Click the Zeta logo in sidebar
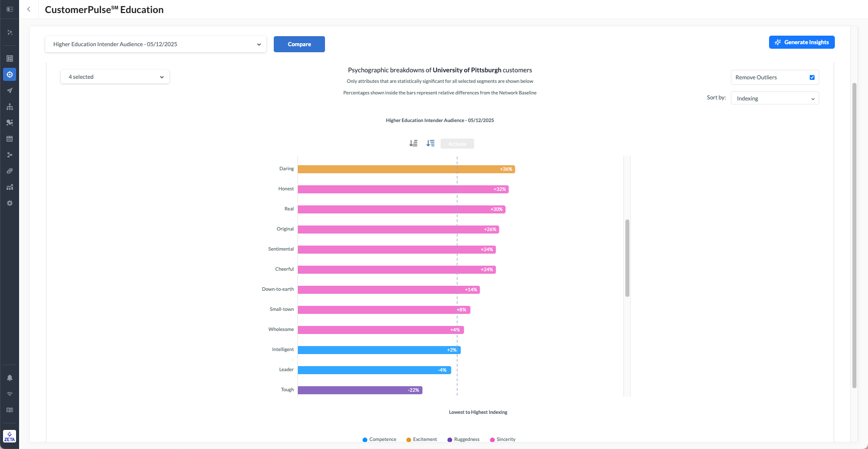The height and width of the screenshot is (449, 868). click(10, 436)
